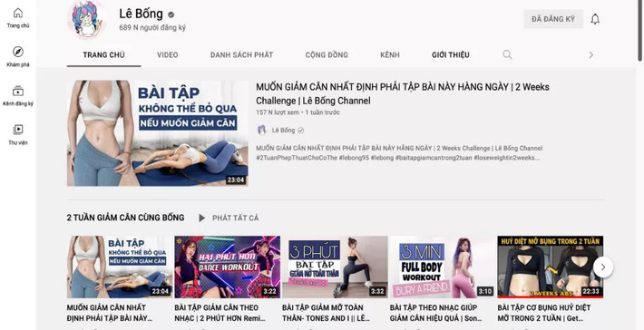Click 157 N lượt xem view count text

click(x=278, y=112)
